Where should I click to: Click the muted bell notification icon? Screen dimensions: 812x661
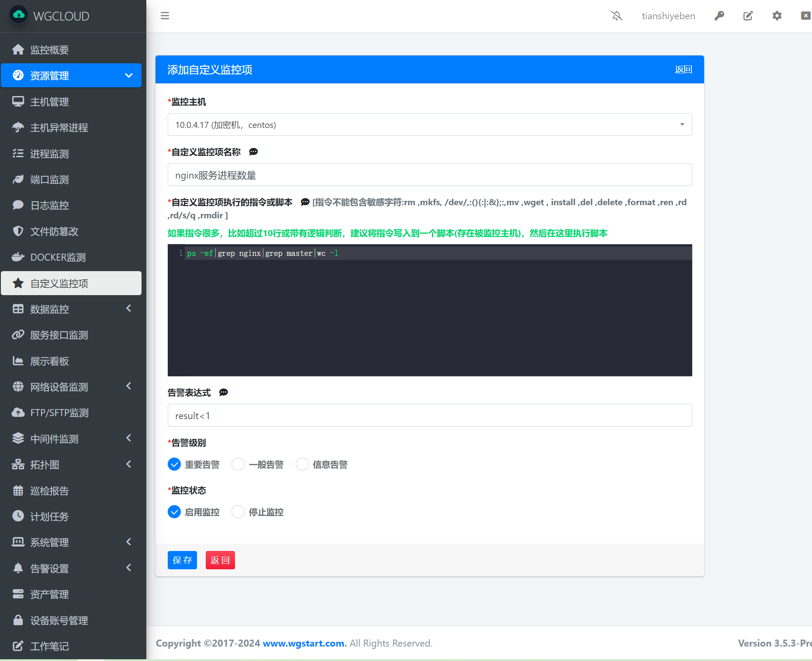tap(616, 16)
